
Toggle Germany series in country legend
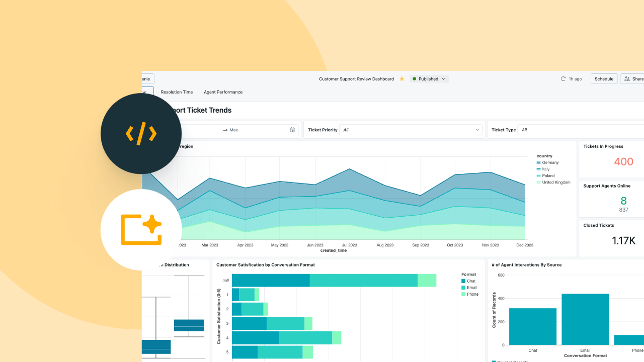click(550, 163)
